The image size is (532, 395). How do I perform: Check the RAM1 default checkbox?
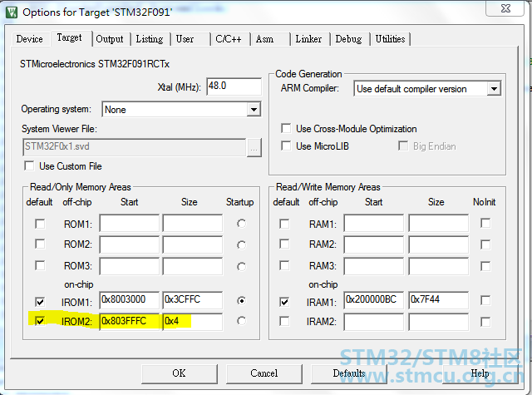coord(284,224)
